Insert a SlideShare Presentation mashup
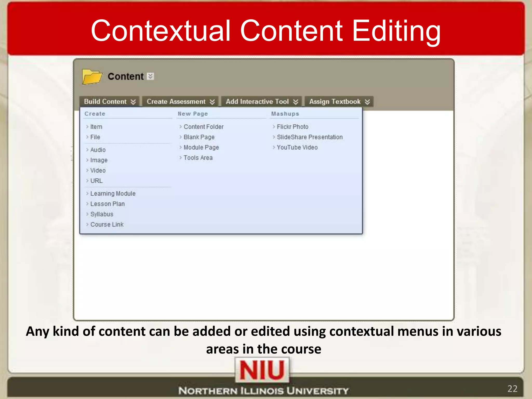532x399 pixels. pyautogui.click(x=310, y=137)
